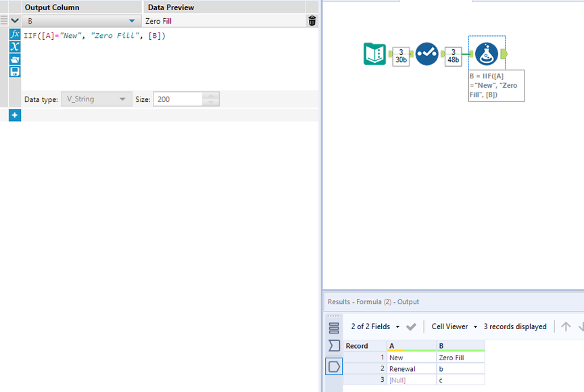Save the expression with the disk icon

(x=14, y=72)
